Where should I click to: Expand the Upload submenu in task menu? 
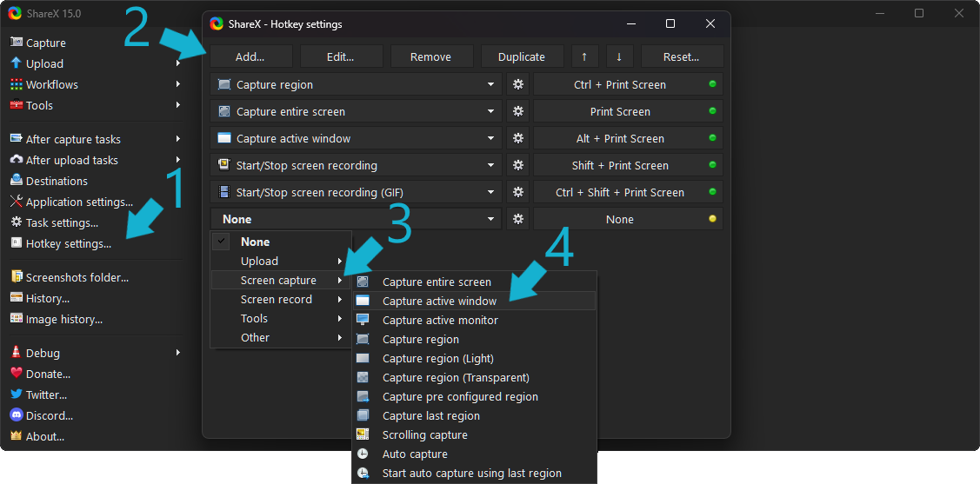click(281, 261)
